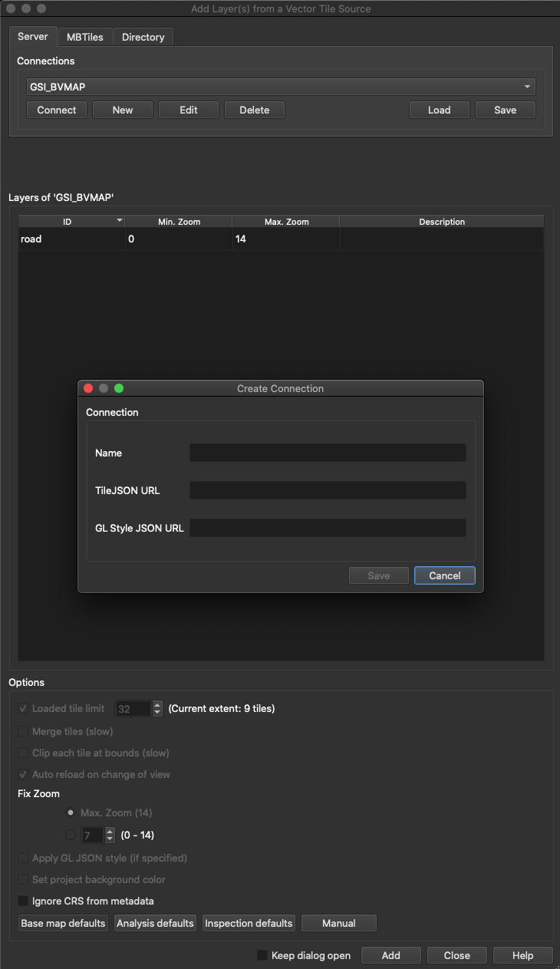Click the Max. Zoom column header
Viewport: 560px width, 969px height.
(286, 222)
